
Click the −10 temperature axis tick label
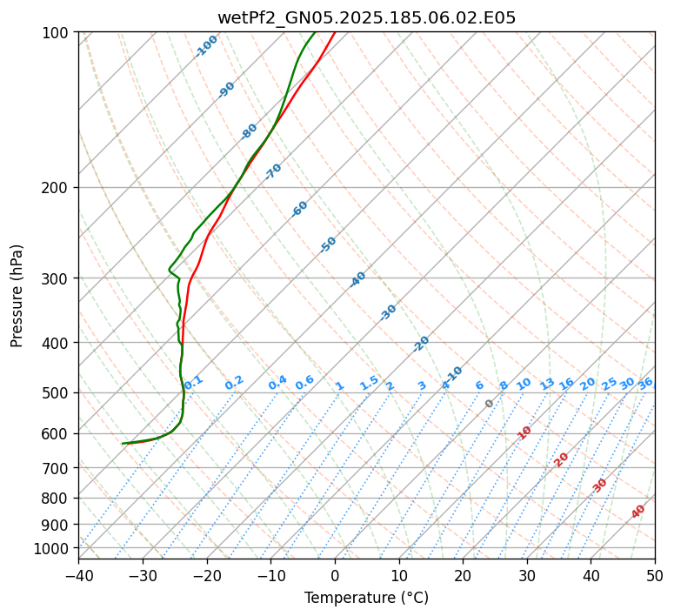pyautogui.click(x=270, y=575)
